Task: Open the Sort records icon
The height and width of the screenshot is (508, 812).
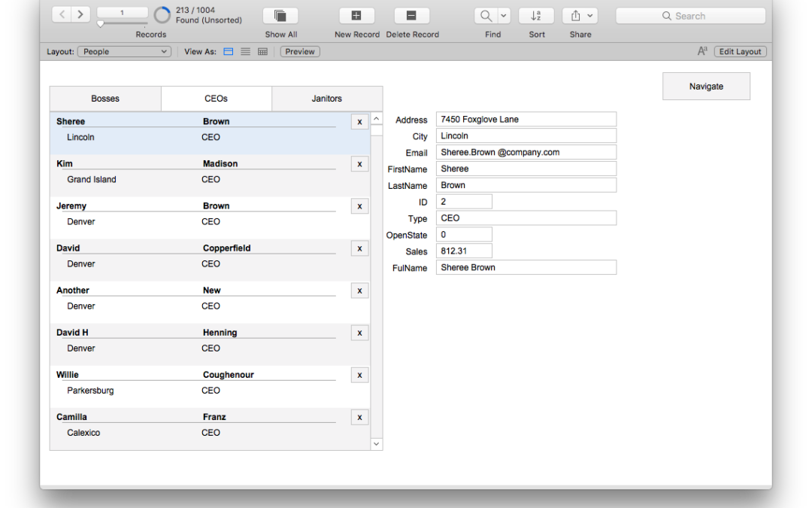Action: [x=536, y=16]
